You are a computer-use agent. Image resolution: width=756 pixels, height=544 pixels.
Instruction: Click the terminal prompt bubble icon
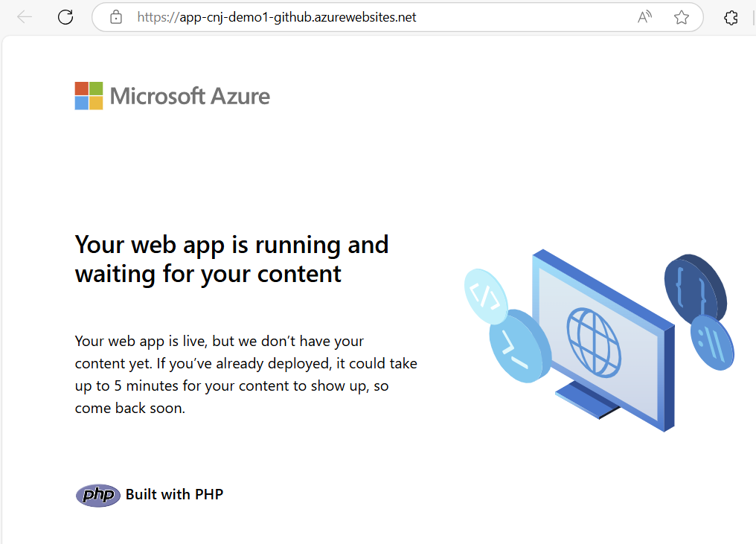click(x=516, y=348)
